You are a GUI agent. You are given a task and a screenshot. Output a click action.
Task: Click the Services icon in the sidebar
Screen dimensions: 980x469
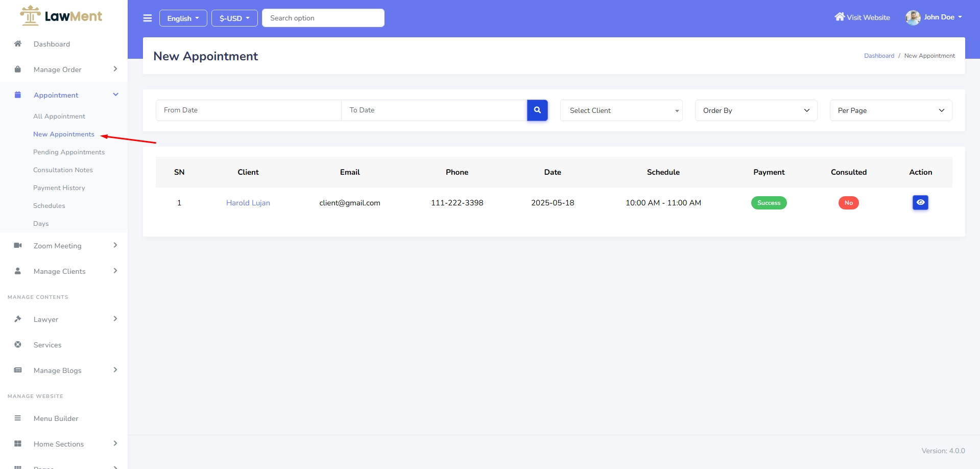(18, 344)
